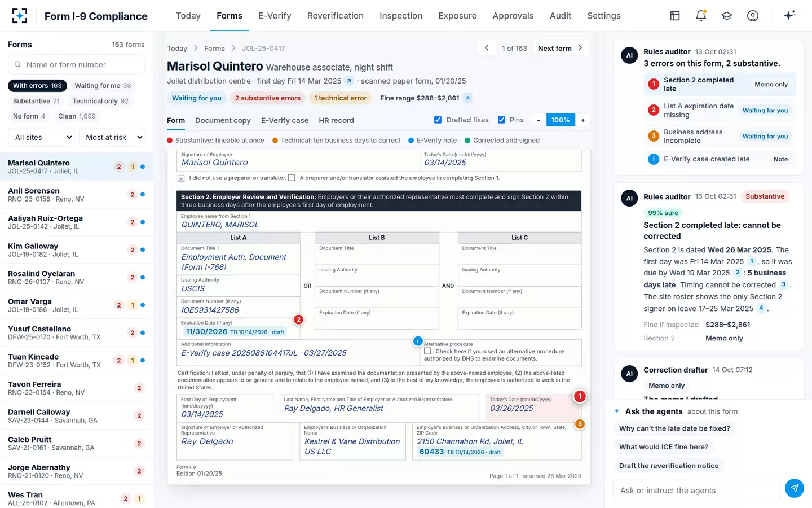Open notifications bell

(701, 16)
